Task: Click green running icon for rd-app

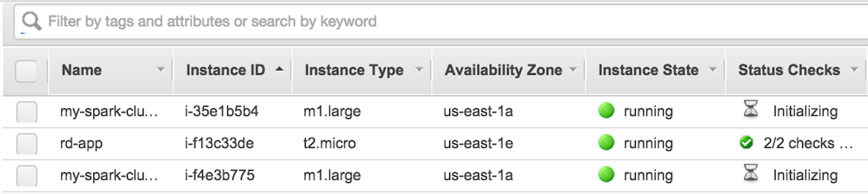Action: point(606,142)
